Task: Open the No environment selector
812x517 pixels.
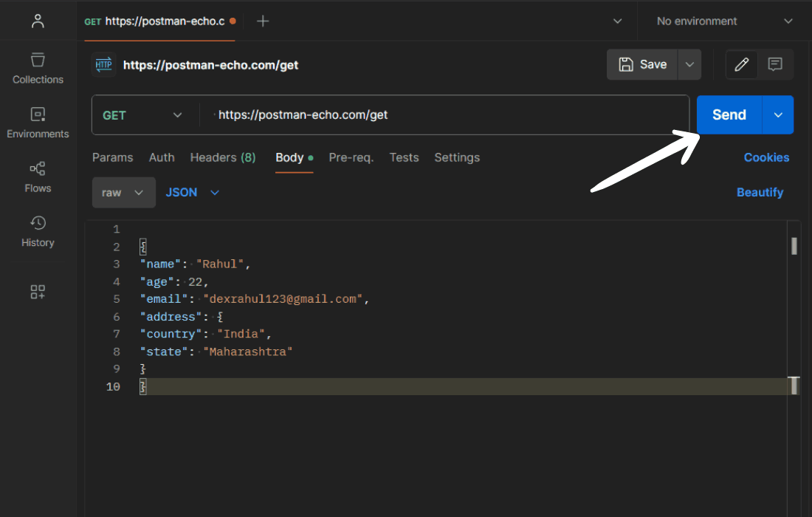Action: (x=723, y=21)
